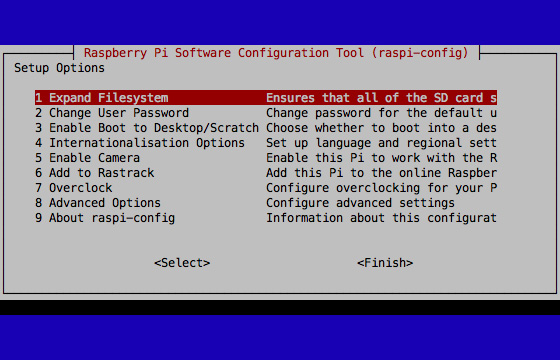Click the <Select> button
The width and height of the screenshot is (560, 360).
click(182, 263)
